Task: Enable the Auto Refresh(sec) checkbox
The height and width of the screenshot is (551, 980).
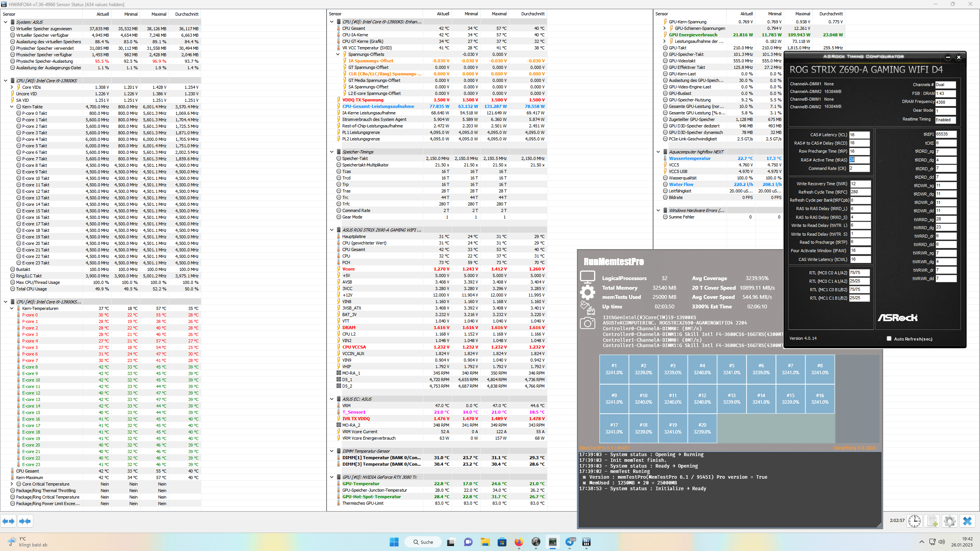Action: (x=889, y=339)
